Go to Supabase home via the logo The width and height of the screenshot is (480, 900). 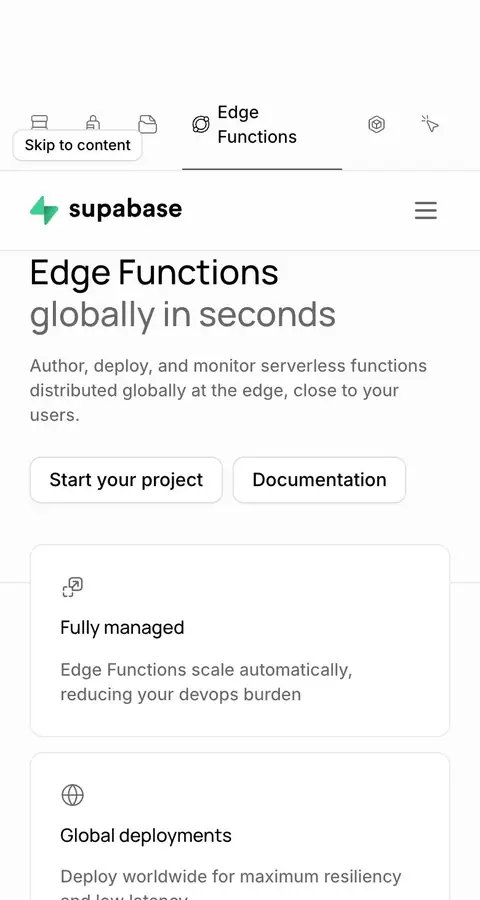click(106, 210)
